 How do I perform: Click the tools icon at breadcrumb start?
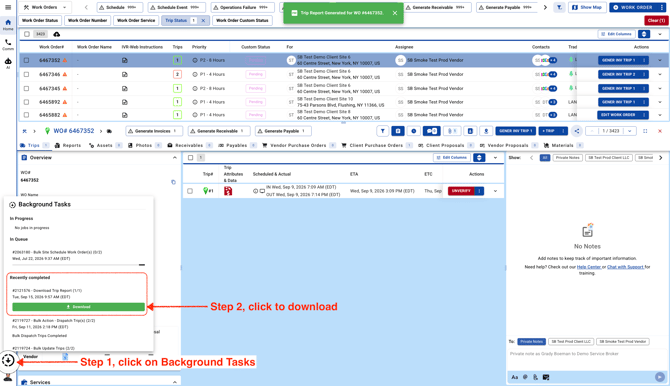tap(24, 131)
